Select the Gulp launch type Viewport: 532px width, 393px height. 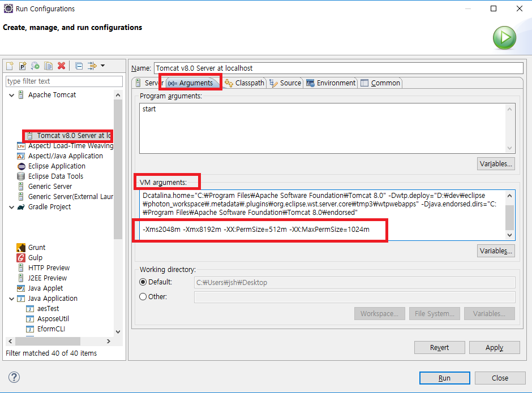[x=29, y=258]
